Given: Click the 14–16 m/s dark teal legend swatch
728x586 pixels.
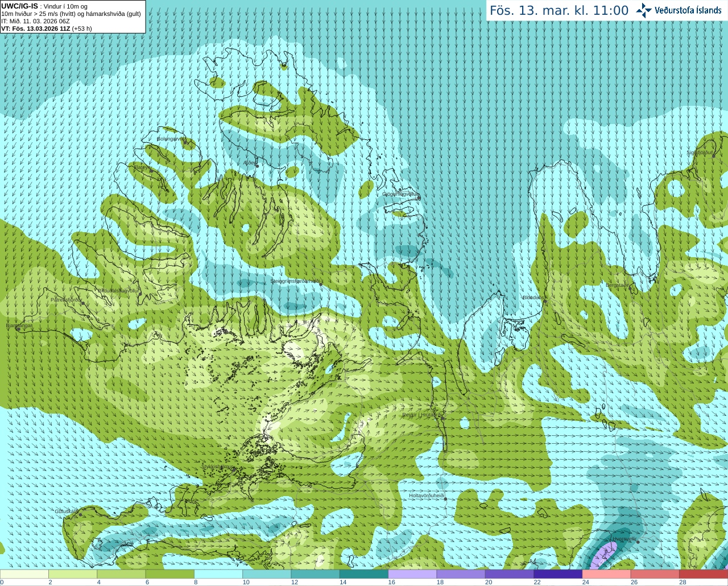Looking at the screenshot, I should coord(364,574).
